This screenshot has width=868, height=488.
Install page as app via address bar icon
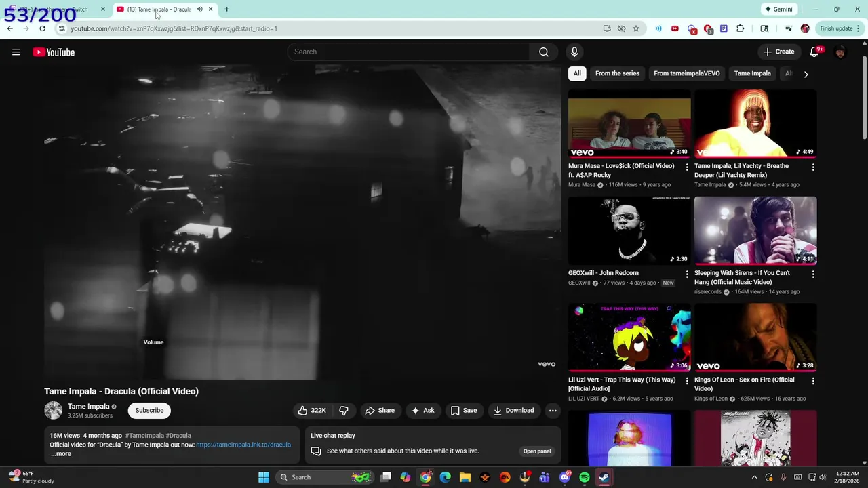coord(607,28)
